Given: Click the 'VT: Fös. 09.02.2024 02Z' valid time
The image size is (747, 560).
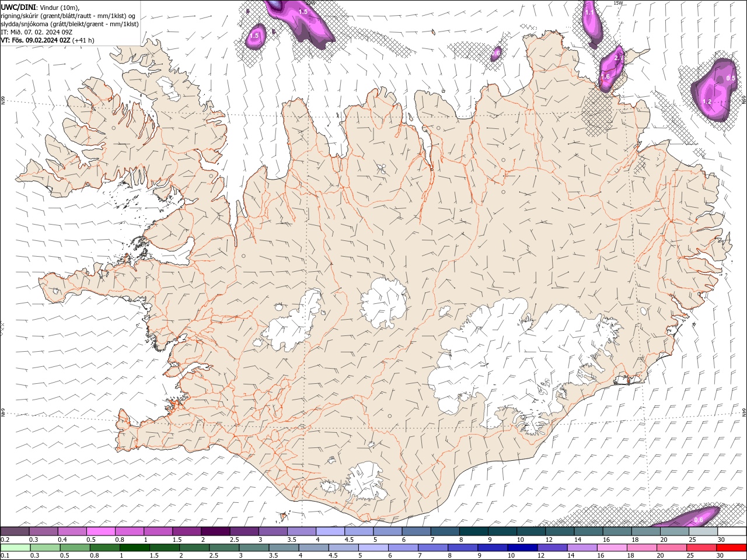Looking at the screenshot, I should [36, 40].
